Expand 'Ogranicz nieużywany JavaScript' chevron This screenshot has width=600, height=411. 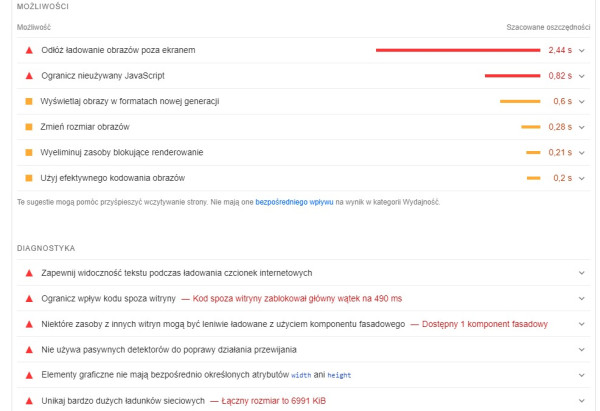pyautogui.click(x=583, y=75)
